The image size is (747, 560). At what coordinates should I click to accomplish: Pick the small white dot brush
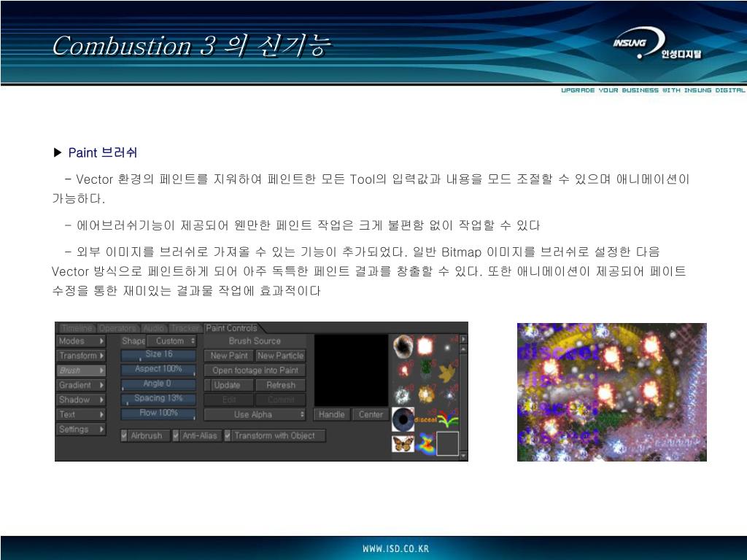[x=447, y=347]
